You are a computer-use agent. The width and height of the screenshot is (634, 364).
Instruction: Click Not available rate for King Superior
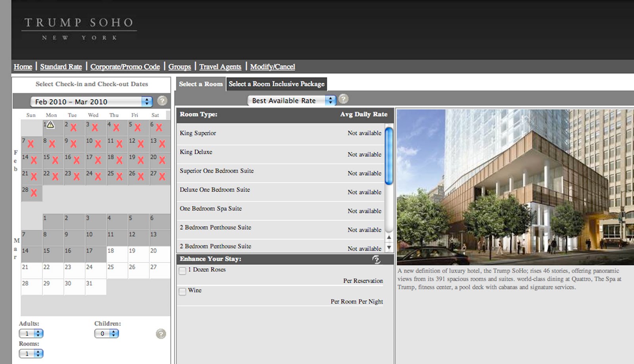(365, 133)
